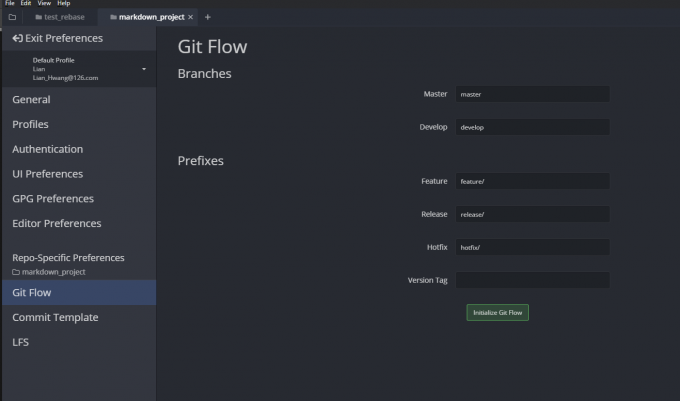Expand the Default Profile dropdown

[x=144, y=69]
